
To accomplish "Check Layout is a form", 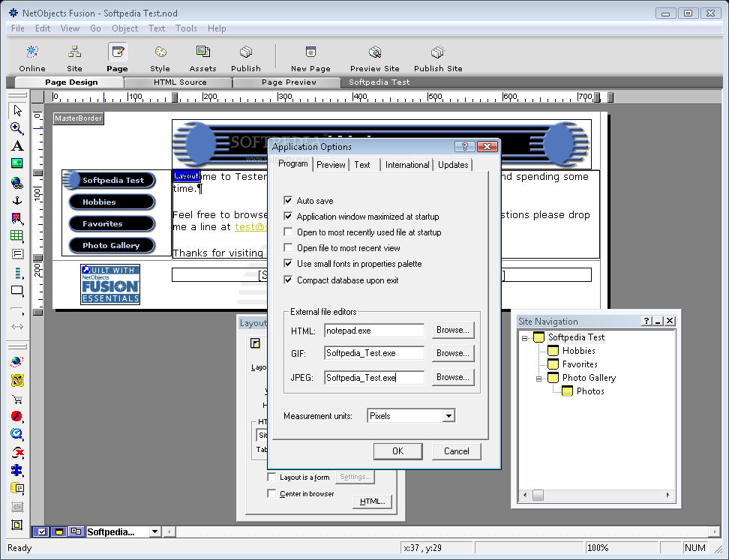I will coord(272,477).
